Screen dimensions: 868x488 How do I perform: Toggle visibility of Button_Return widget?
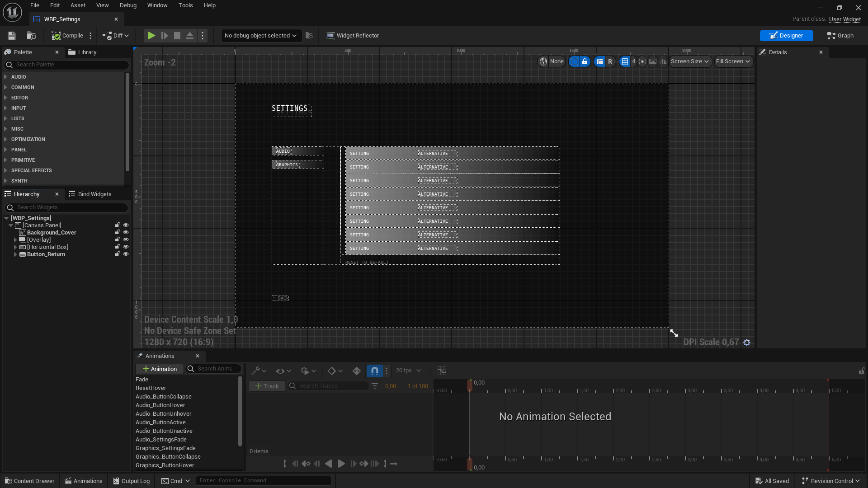(126, 254)
